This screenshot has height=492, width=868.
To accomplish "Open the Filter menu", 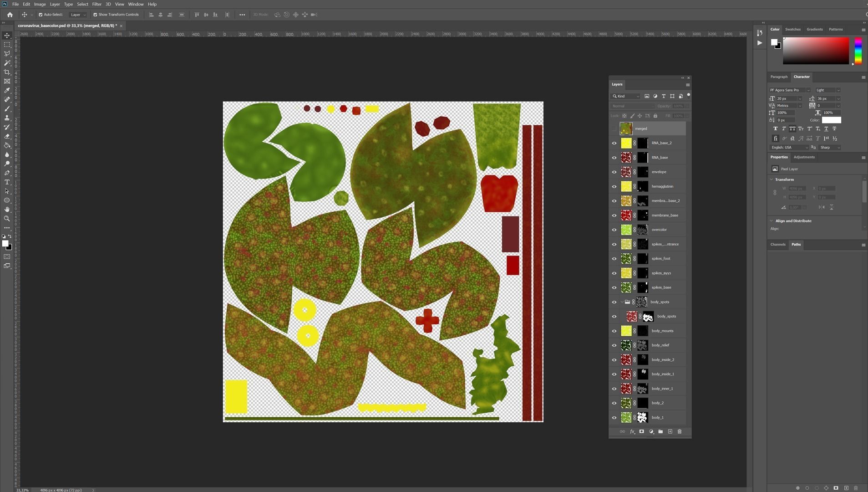I will [96, 4].
